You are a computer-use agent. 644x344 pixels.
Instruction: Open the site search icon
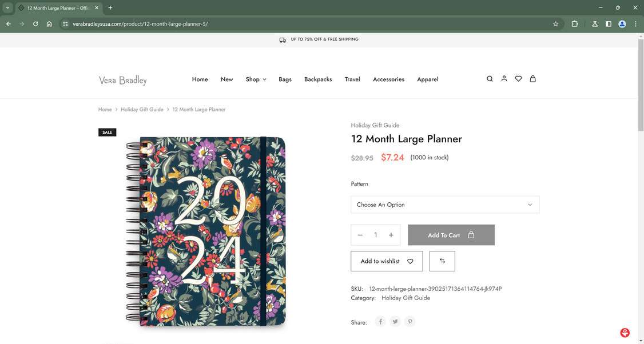click(489, 78)
